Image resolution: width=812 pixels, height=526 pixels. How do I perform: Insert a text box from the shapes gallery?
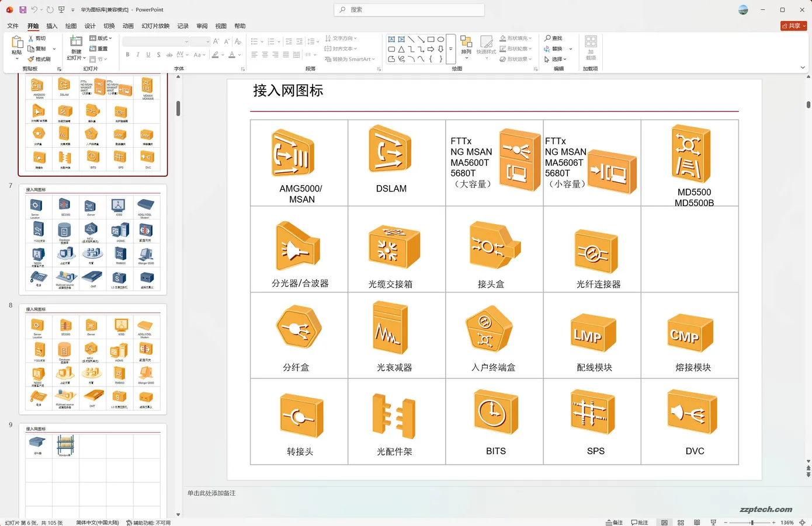391,40
